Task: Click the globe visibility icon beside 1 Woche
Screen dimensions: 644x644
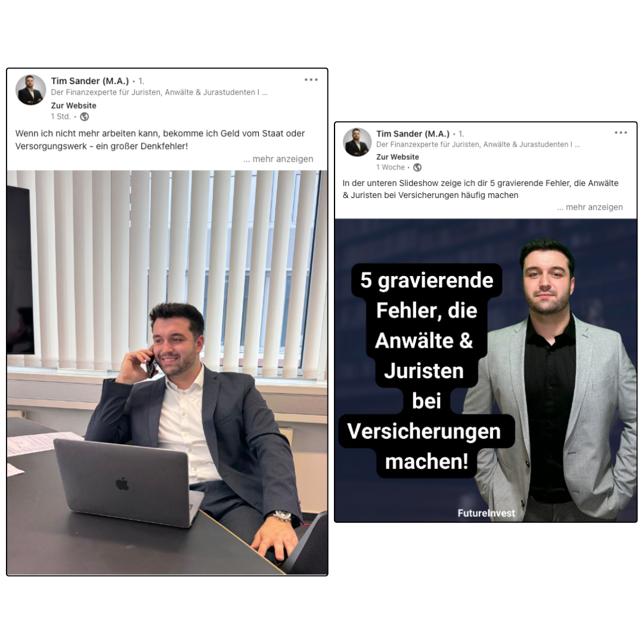Action: (417, 168)
